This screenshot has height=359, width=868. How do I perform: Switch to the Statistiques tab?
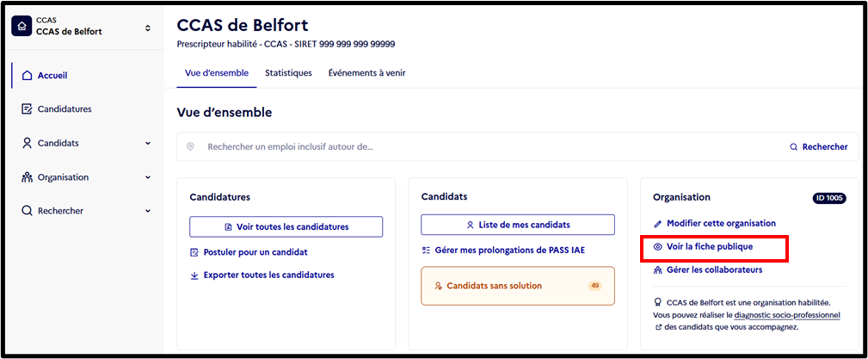[x=288, y=72]
